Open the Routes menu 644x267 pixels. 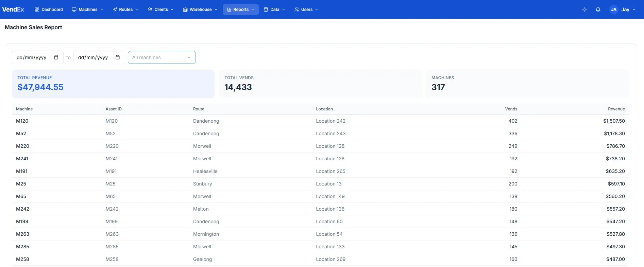[x=125, y=10]
